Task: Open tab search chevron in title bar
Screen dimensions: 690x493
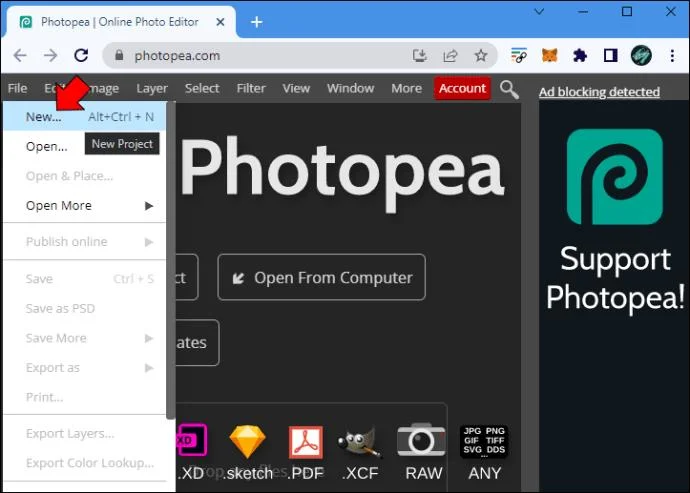Action: pyautogui.click(x=539, y=12)
